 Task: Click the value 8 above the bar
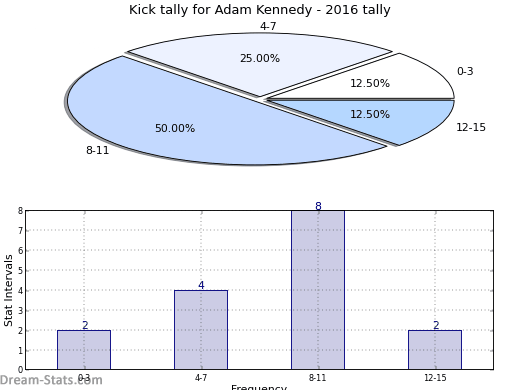click(318, 206)
